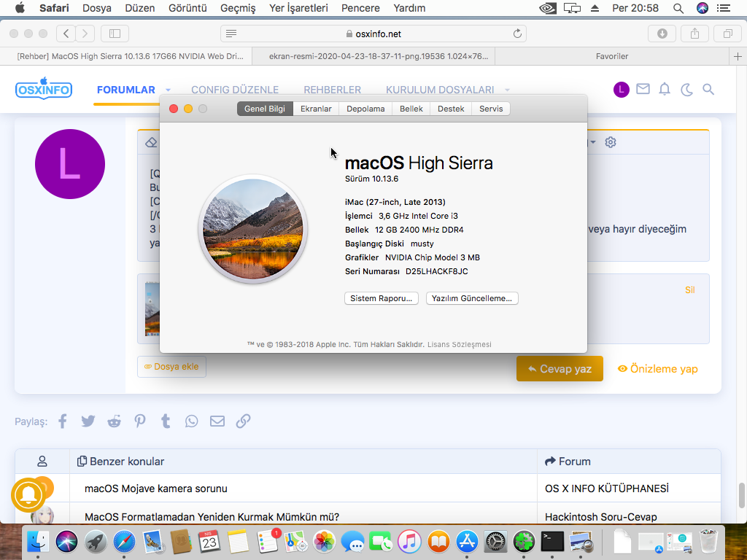Share via WhatsApp icon
747x560 pixels.
(x=191, y=421)
